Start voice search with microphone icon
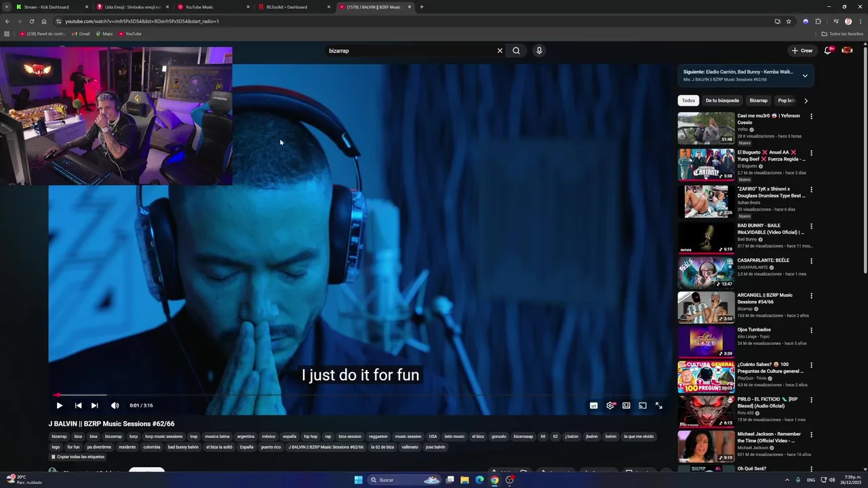The height and width of the screenshot is (488, 868). tap(539, 51)
